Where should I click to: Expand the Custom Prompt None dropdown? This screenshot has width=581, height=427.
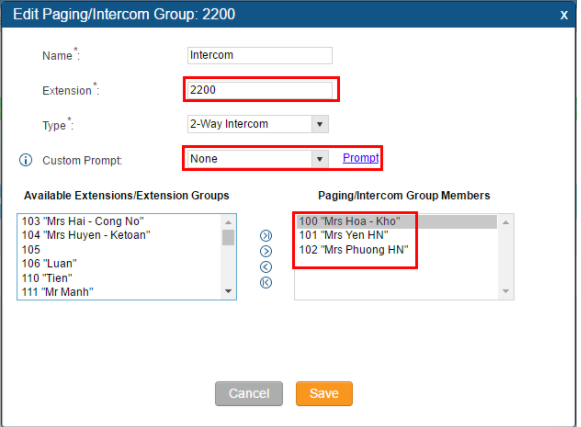pos(258,159)
